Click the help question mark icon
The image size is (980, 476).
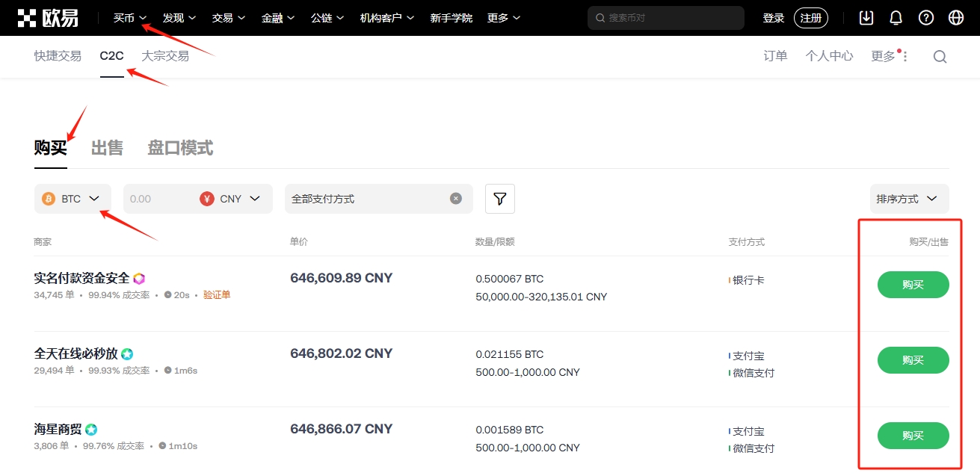tap(925, 16)
